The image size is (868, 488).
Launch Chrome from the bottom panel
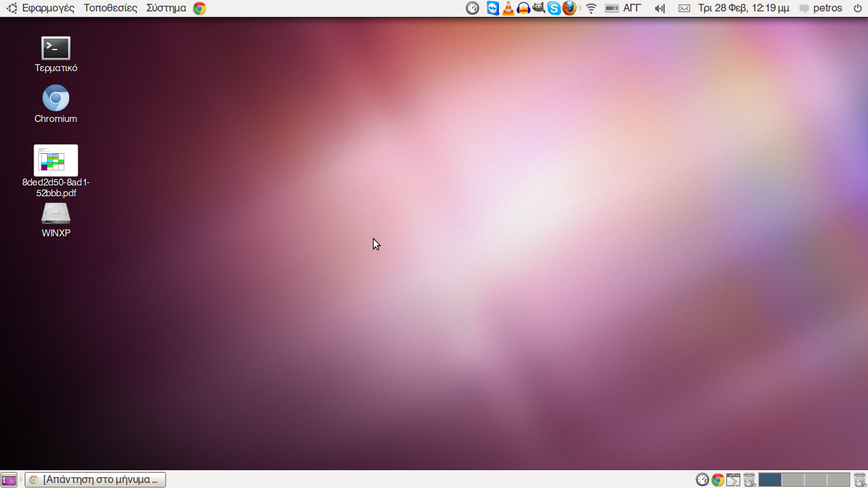[x=718, y=480]
